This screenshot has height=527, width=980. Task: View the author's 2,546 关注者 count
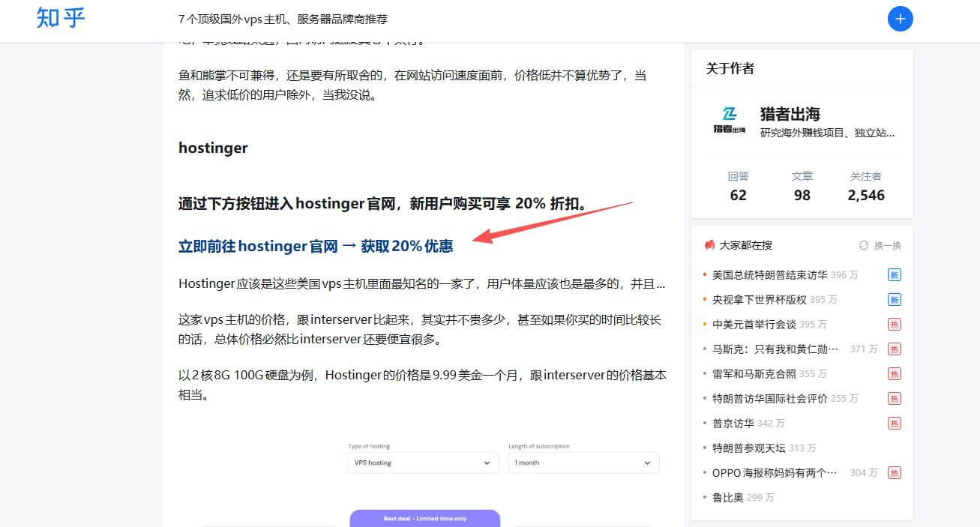click(866, 186)
